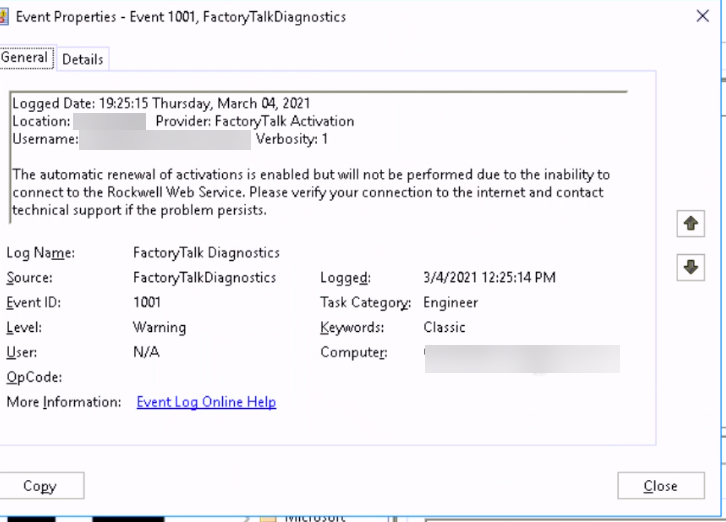Click the Logged timestamp 3/4/2021 12:25:14 PM

click(x=489, y=278)
